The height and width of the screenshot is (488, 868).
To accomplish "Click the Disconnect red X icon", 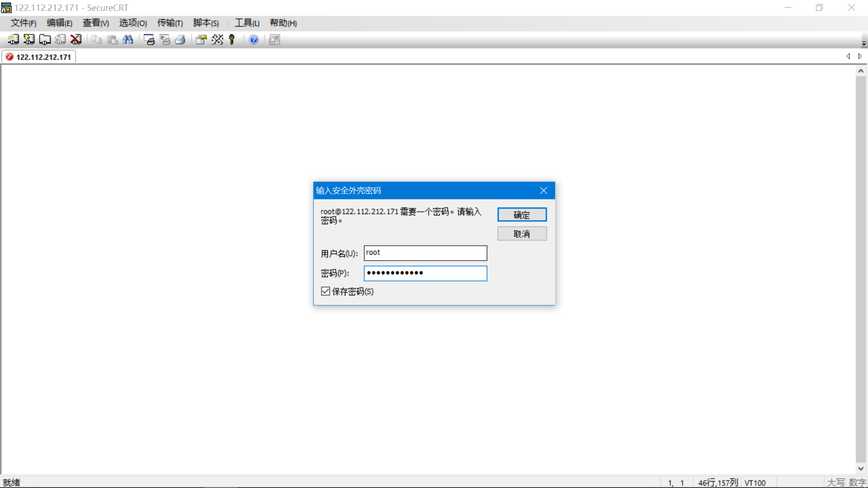I will (x=76, y=40).
